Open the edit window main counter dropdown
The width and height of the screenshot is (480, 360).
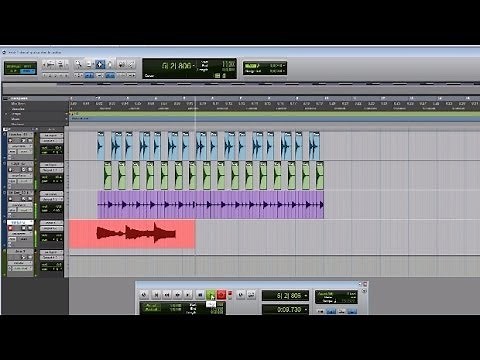(x=194, y=66)
